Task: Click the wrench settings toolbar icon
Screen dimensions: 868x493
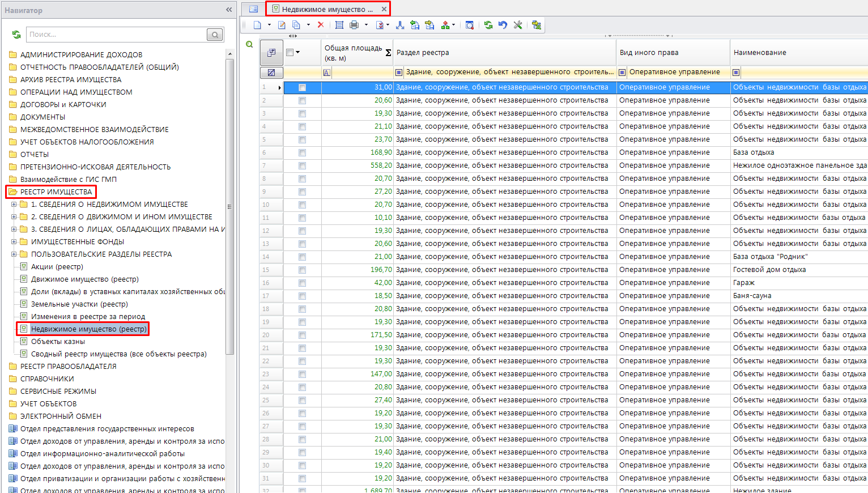Action: click(x=518, y=25)
